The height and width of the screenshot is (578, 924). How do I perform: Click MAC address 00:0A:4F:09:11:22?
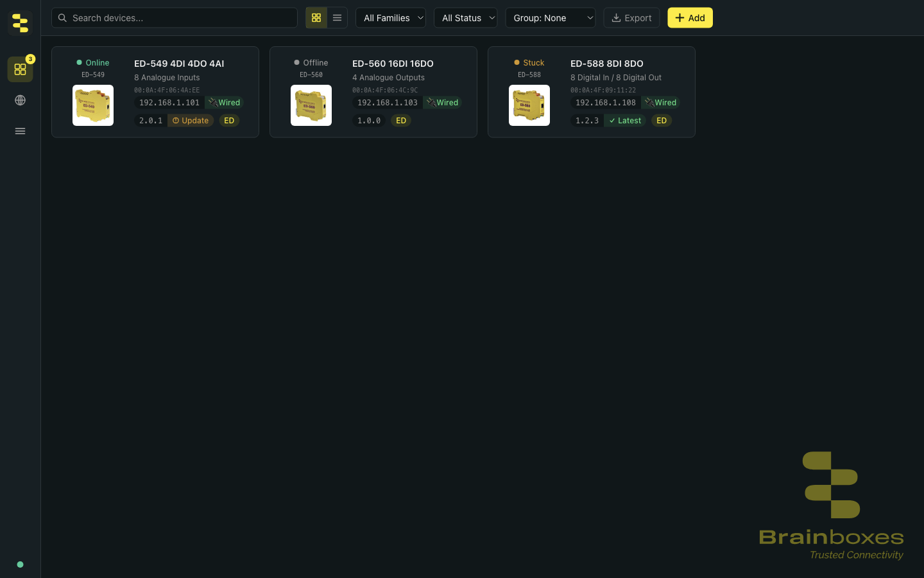click(x=603, y=91)
